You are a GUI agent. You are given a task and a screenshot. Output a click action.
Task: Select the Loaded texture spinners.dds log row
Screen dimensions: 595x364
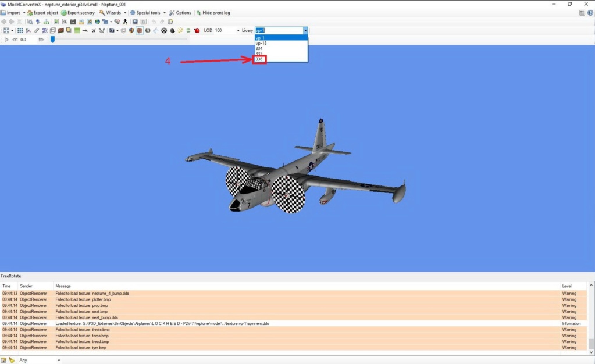(x=294, y=323)
